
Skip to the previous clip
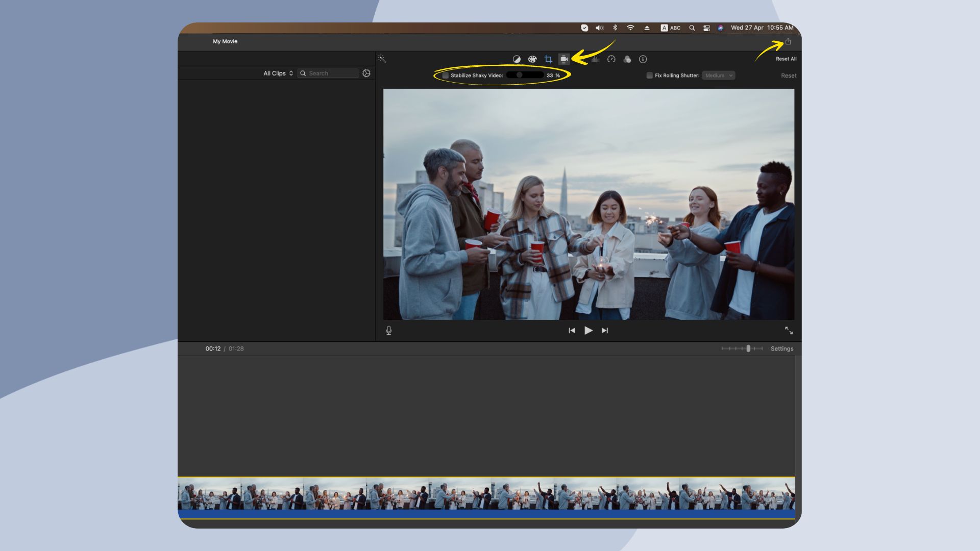click(572, 331)
